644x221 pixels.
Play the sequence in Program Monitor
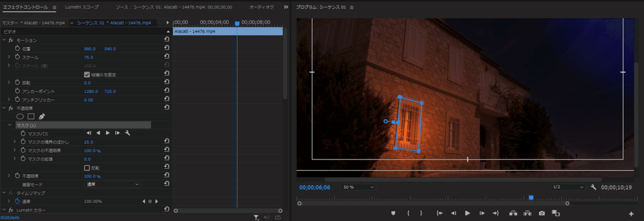pyautogui.click(x=467, y=213)
